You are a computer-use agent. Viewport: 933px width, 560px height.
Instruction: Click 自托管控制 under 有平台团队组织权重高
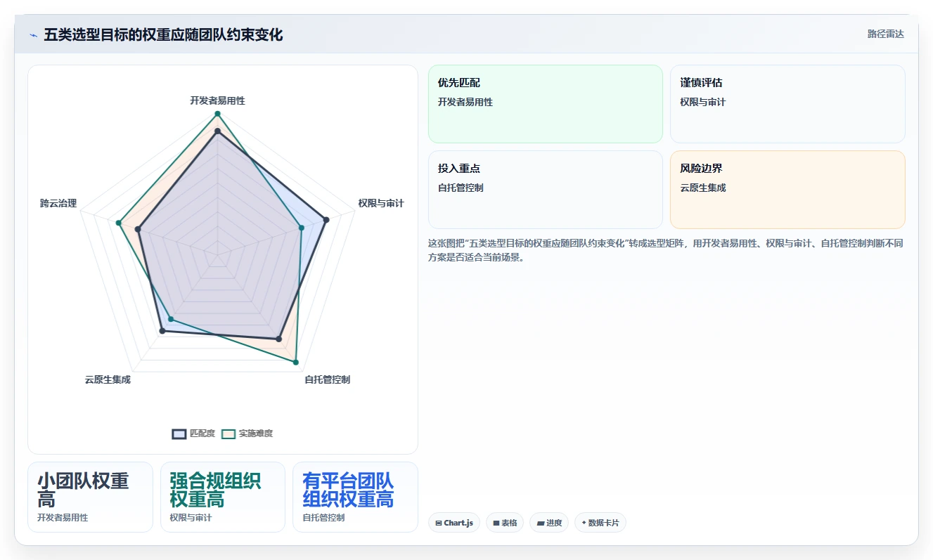coord(323,518)
